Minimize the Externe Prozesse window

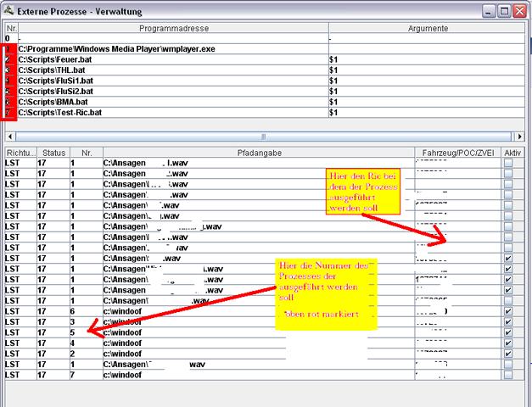488,10
